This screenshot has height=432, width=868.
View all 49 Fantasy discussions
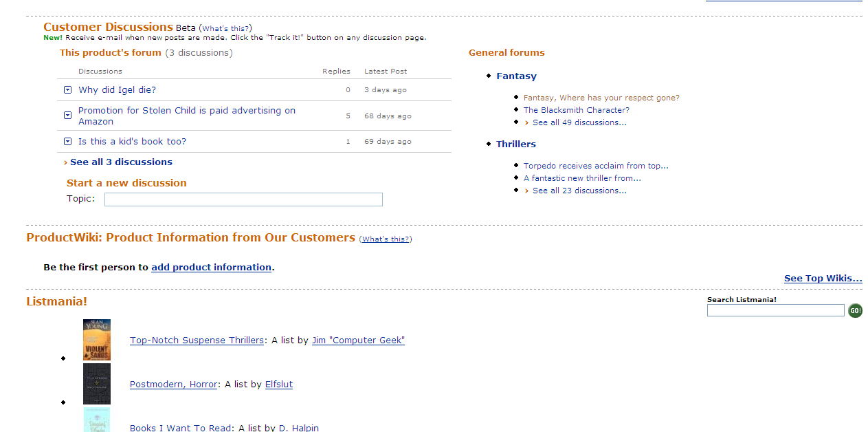pyautogui.click(x=579, y=122)
